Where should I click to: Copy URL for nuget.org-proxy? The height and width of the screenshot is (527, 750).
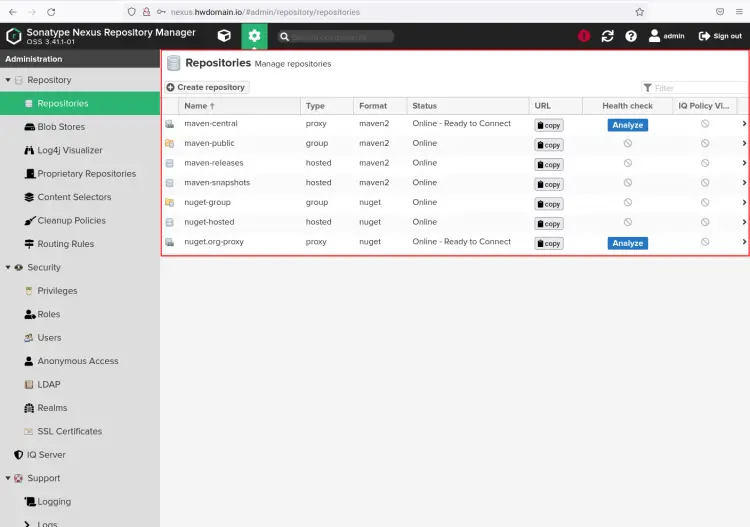click(x=549, y=243)
